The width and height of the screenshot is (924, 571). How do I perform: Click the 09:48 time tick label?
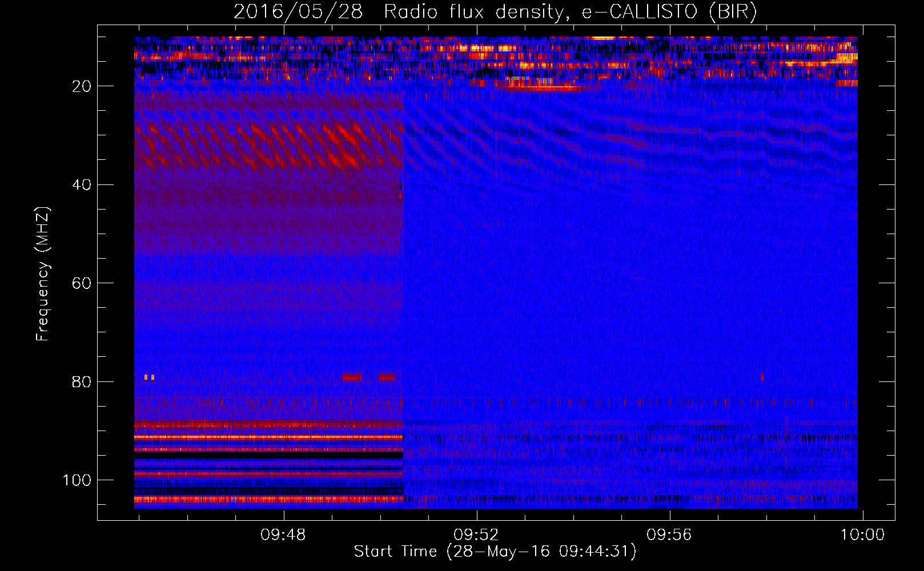pos(283,535)
